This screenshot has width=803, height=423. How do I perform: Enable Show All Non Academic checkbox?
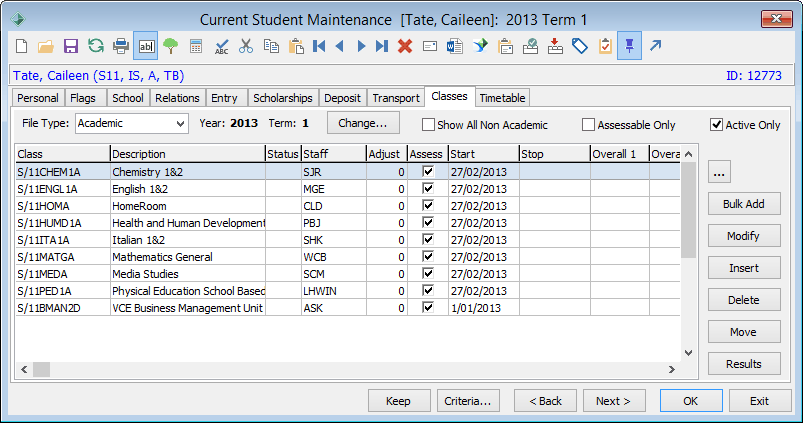tap(429, 124)
